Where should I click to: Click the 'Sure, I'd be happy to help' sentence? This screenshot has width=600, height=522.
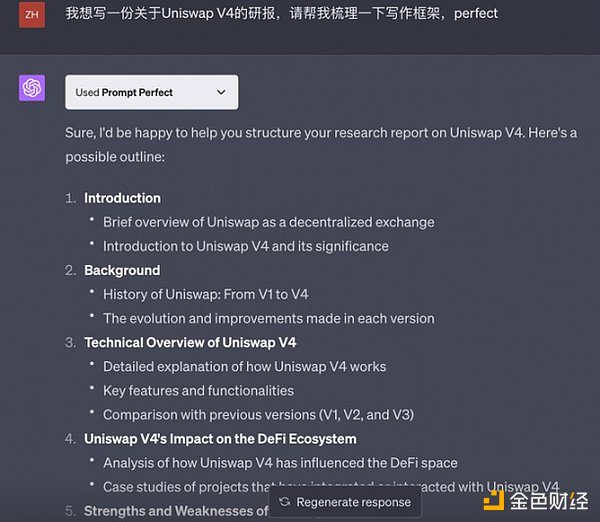click(321, 133)
